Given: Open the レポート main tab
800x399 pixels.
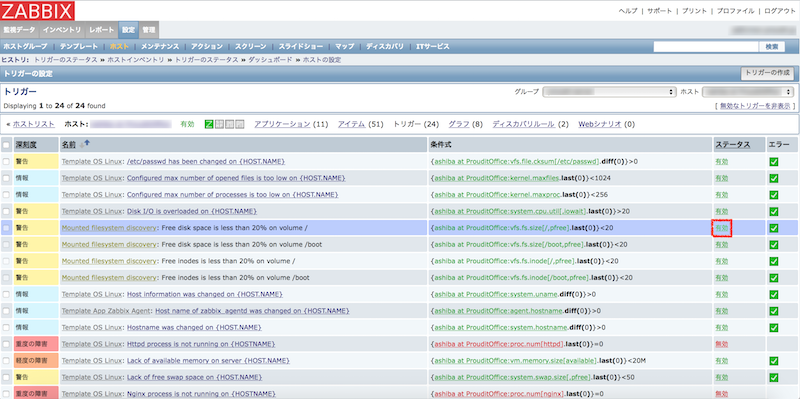Looking at the screenshot, I should tap(102, 30).
